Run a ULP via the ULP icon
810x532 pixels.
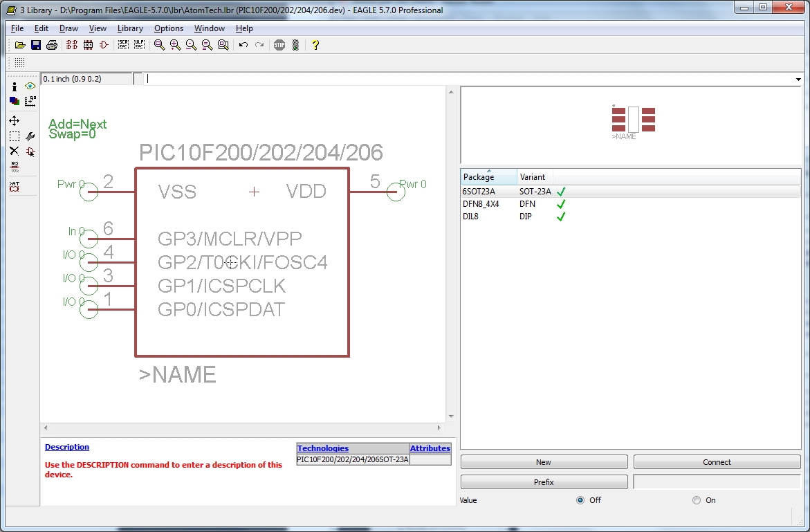point(140,45)
